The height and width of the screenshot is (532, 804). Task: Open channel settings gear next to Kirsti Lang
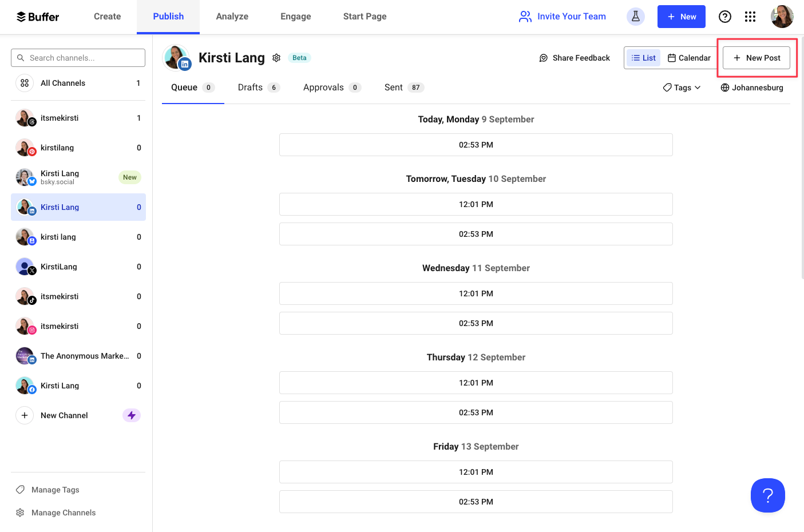coord(276,58)
